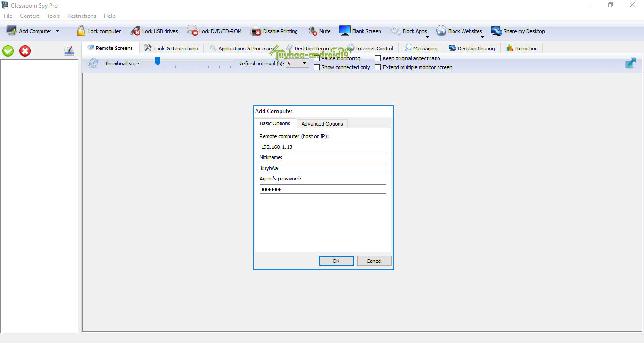Click the red X deselect icon
The image size is (644, 343).
coord(25,51)
